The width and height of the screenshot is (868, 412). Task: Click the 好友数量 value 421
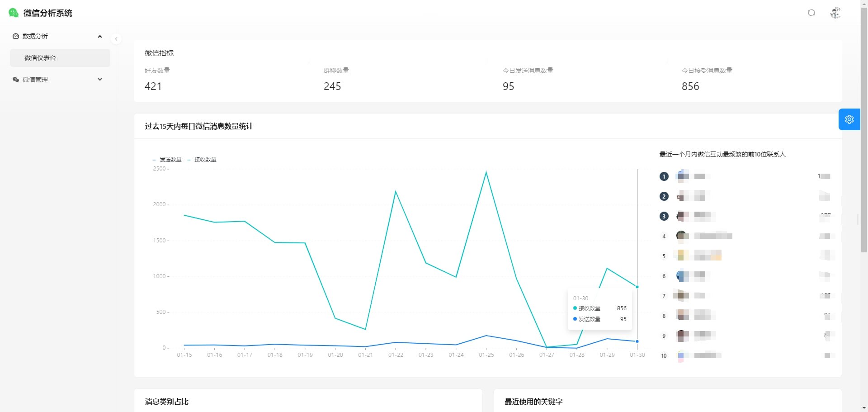(153, 86)
